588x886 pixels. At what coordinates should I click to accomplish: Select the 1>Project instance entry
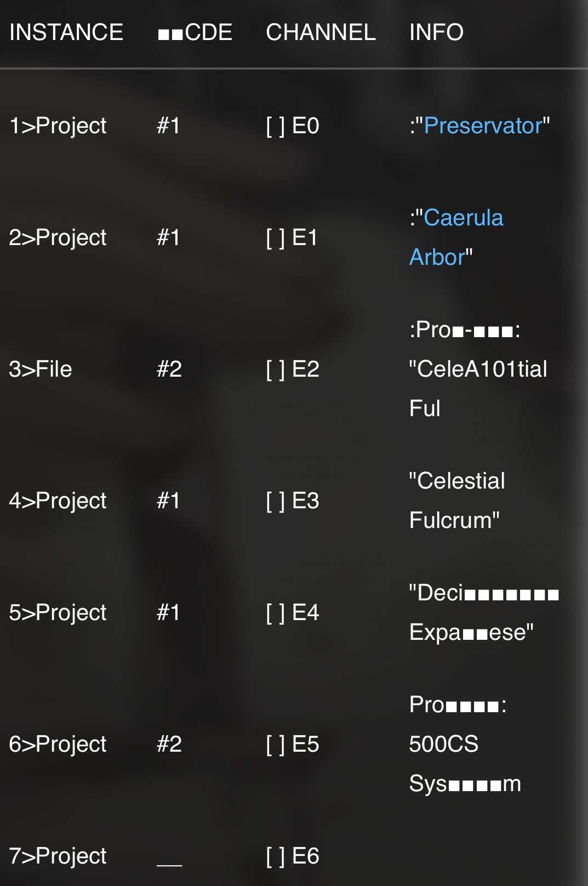click(x=58, y=126)
